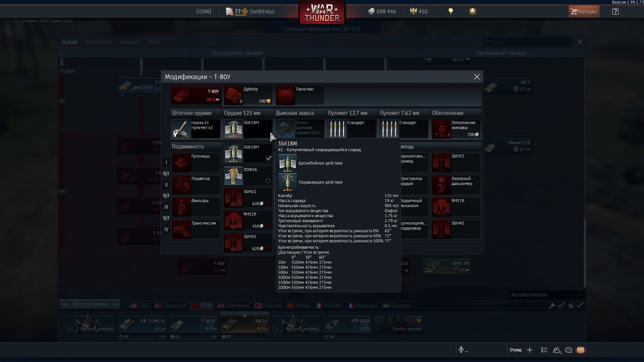Select the Италия nation tab
This screenshot has height=362, width=644.
tap(328, 305)
